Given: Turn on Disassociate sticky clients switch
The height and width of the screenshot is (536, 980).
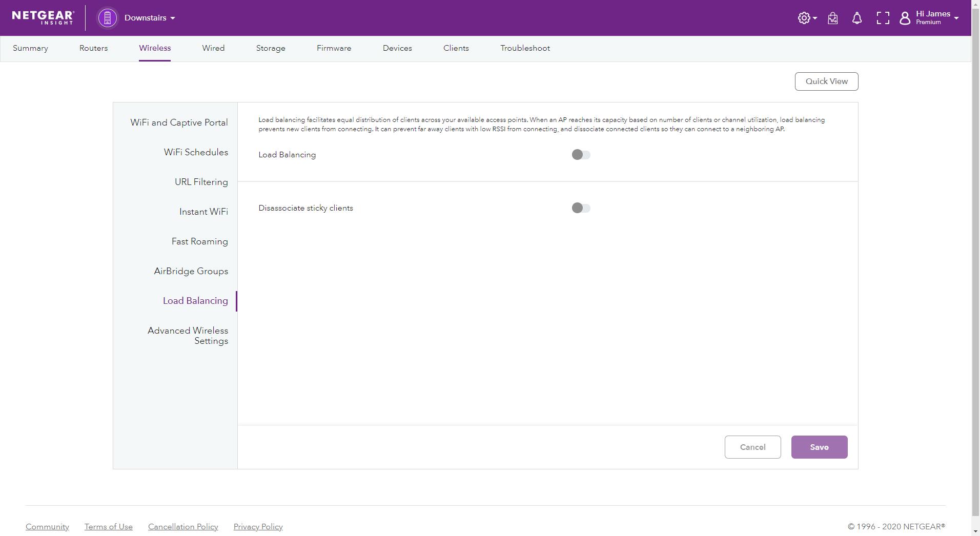Looking at the screenshot, I should pyautogui.click(x=581, y=208).
